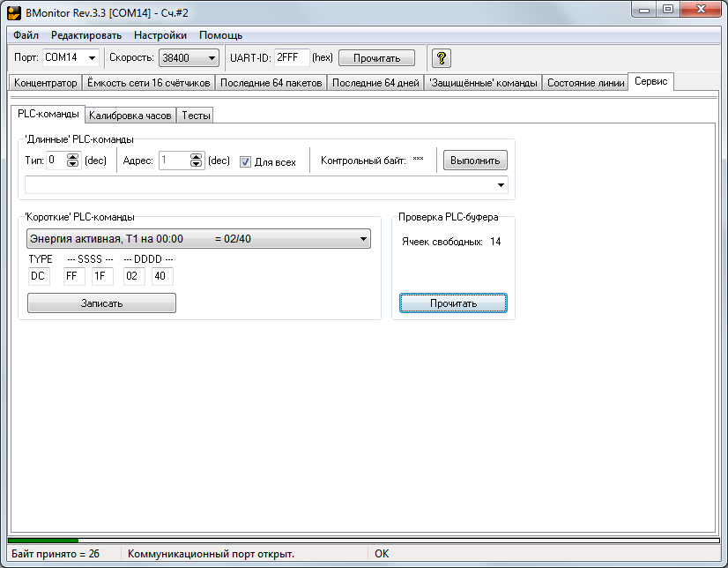
Task: Open the 'Энергия активная, T1' short commands dropdown
Action: 363,239
